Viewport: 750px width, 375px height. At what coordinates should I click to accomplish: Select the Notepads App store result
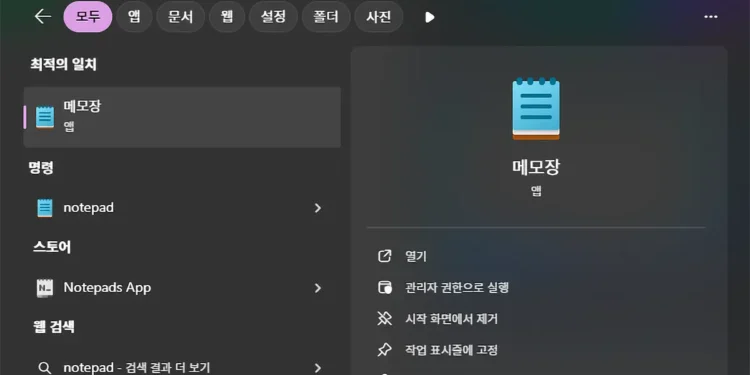(x=182, y=287)
